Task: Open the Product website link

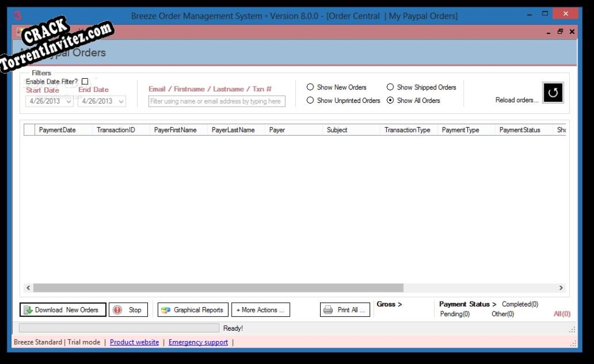Action: click(134, 342)
